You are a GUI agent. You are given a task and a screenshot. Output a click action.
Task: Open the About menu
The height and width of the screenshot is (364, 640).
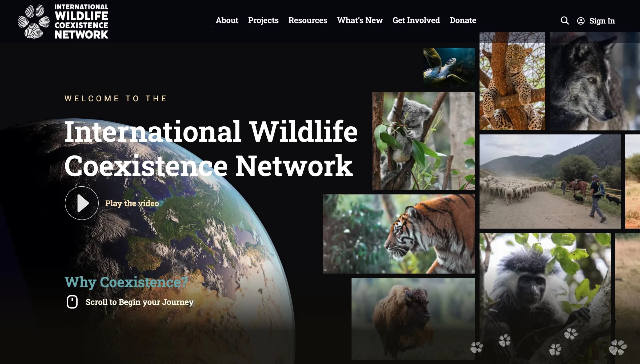227,20
